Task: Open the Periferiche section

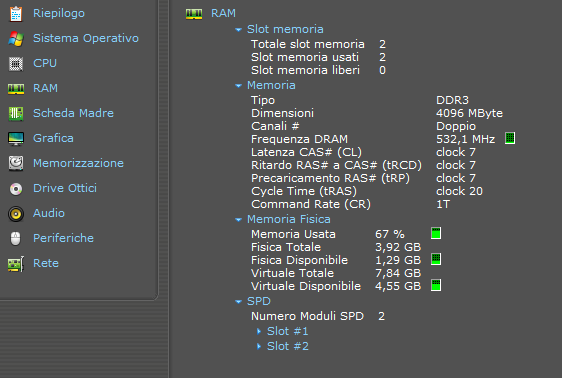Action: click(x=63, y=238)
